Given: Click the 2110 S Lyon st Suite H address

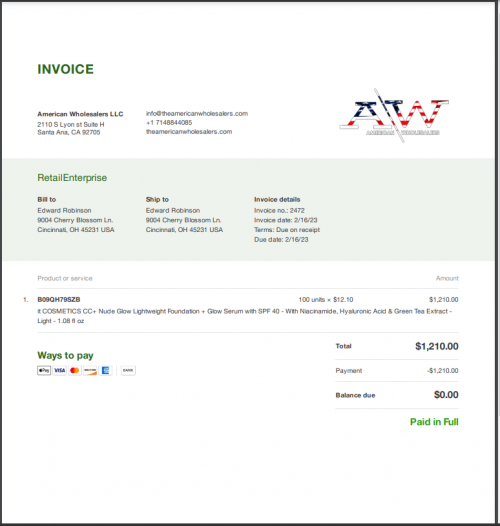Looking at the screenshot, I should 71,124.
